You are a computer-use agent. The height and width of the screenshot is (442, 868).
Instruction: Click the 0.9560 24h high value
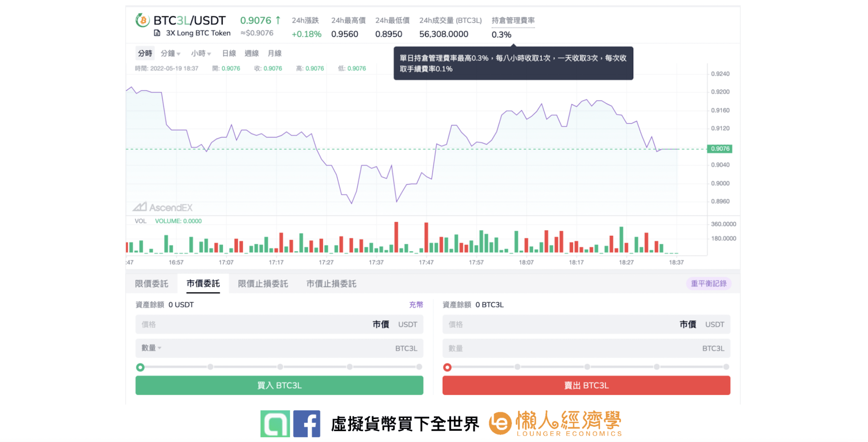345,34
